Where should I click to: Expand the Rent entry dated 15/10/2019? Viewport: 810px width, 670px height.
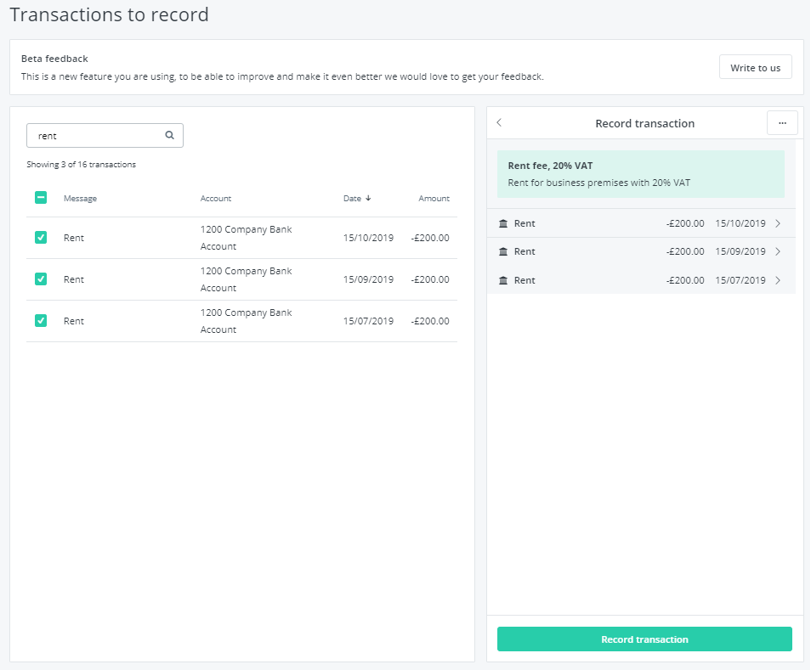777,223
